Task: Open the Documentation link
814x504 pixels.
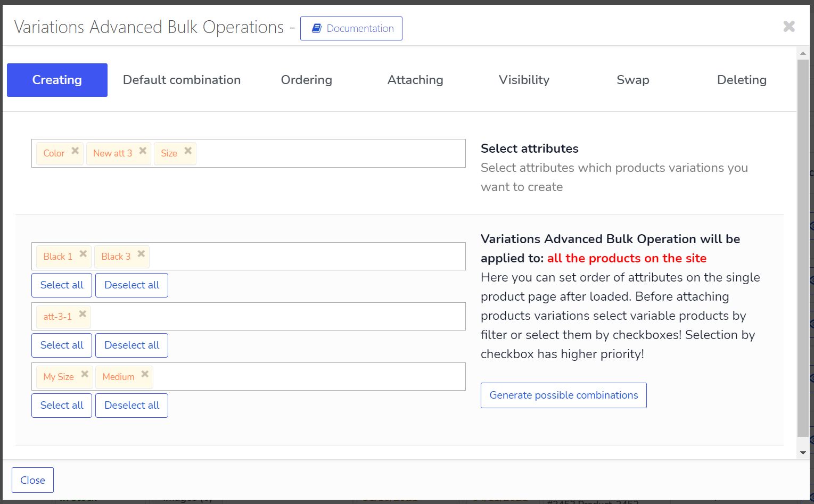Action: (351, 29)
